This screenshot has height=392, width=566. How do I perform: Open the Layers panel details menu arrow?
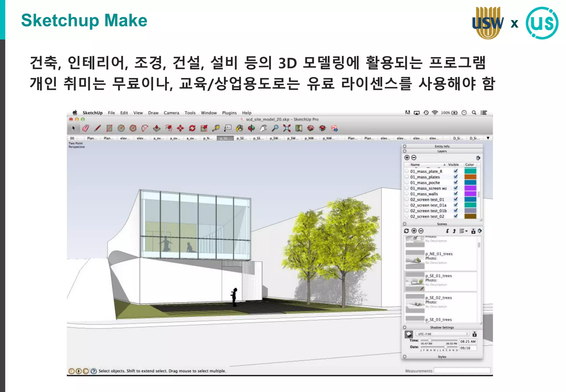tap(478, 158)
